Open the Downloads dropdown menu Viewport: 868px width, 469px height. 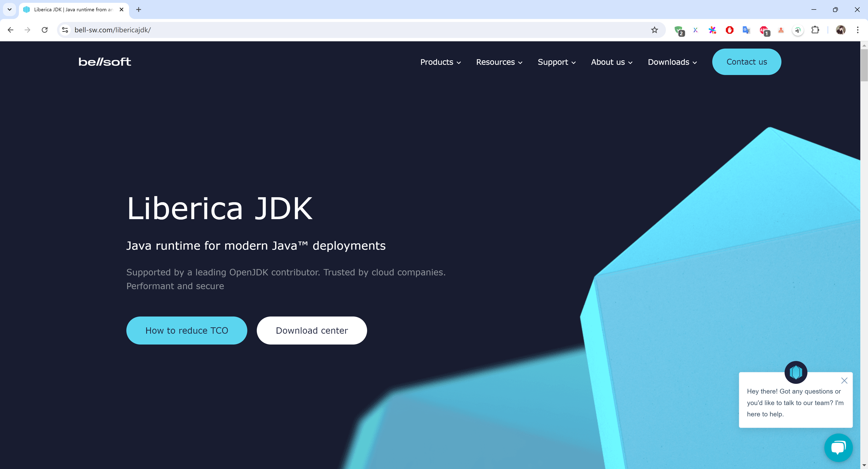click(672, 62)
